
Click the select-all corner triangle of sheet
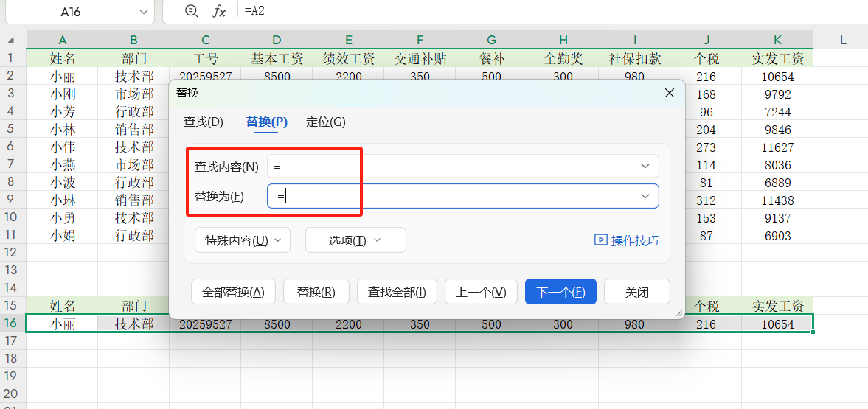12,41
